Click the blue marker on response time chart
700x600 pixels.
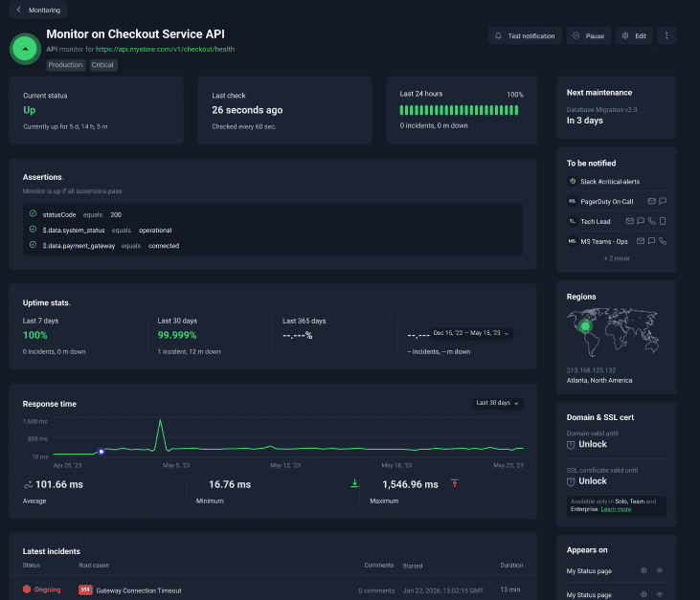[102, 452]
